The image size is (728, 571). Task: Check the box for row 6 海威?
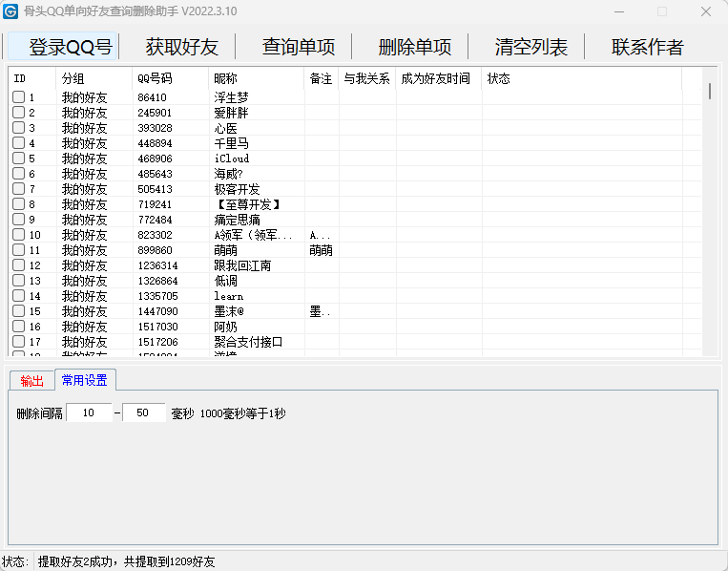tap(18, 173)
